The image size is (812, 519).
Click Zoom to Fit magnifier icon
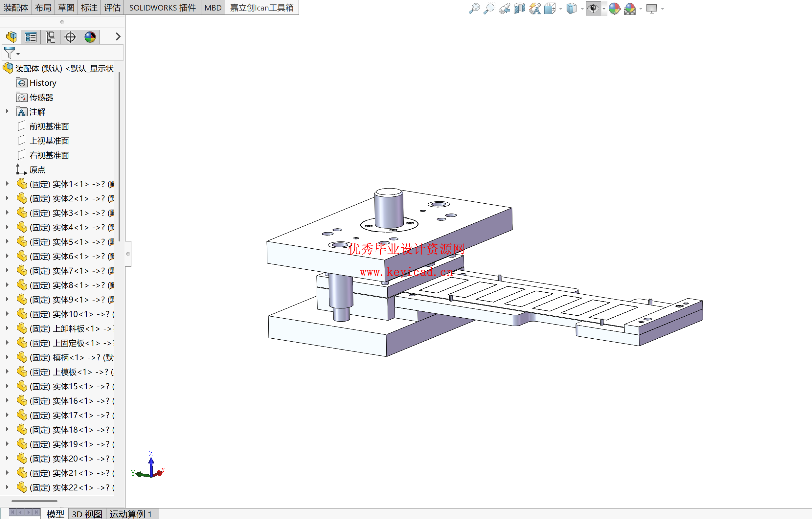point(474,8)
